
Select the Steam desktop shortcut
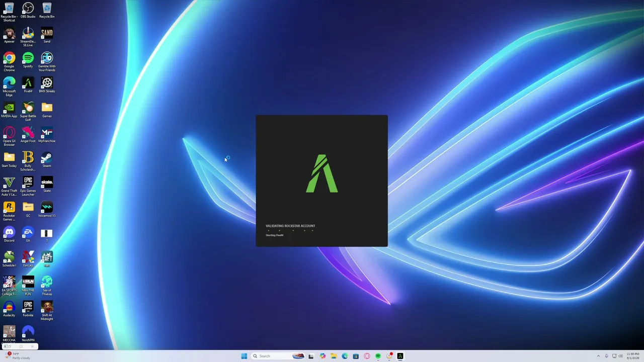click(47, 159)
